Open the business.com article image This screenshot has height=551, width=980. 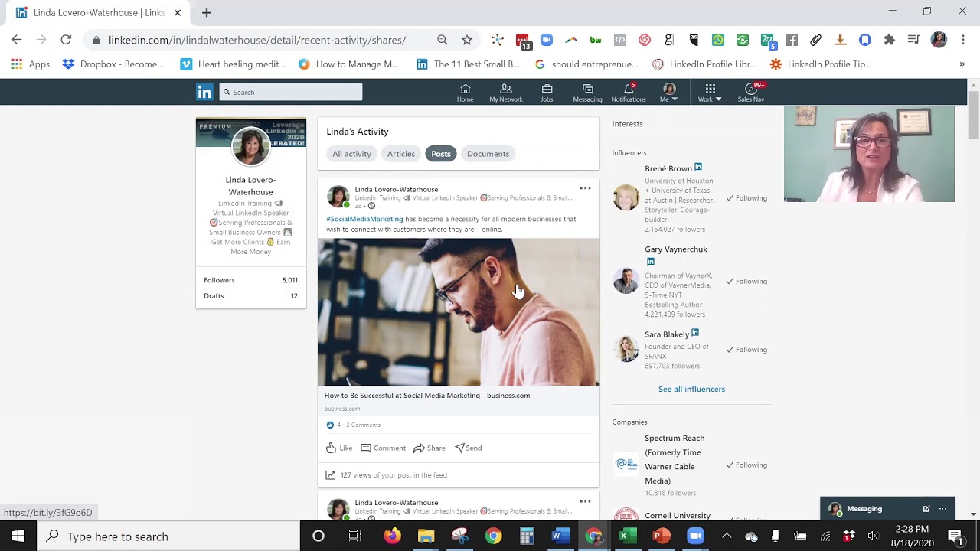click(x=459, y=312)
